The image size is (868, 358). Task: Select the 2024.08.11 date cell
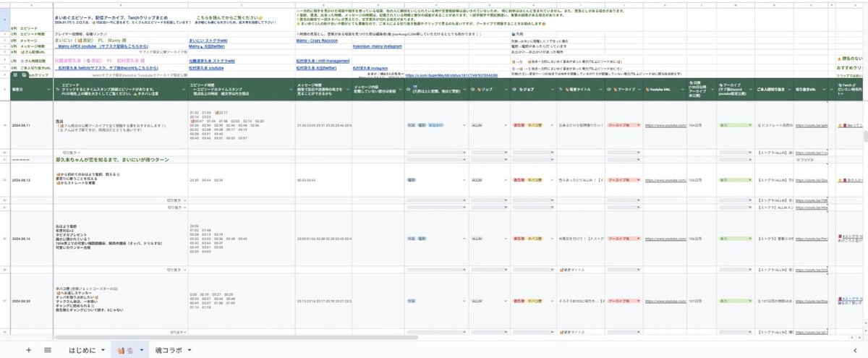click(x=31, y=126)
